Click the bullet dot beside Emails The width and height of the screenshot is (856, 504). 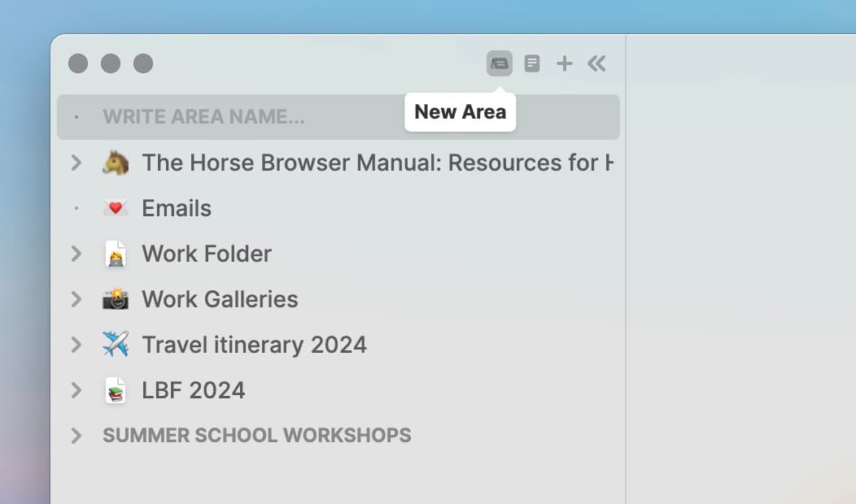coord(76,208)
